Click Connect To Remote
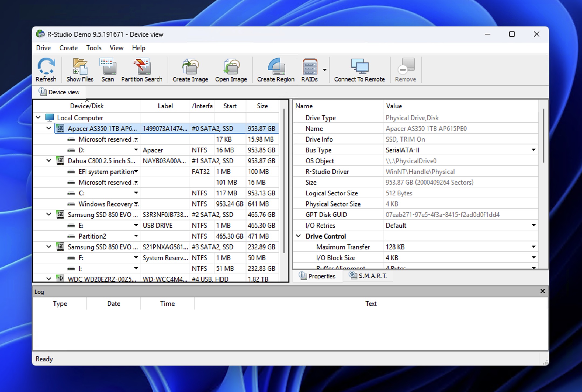 tap(359, 69)
